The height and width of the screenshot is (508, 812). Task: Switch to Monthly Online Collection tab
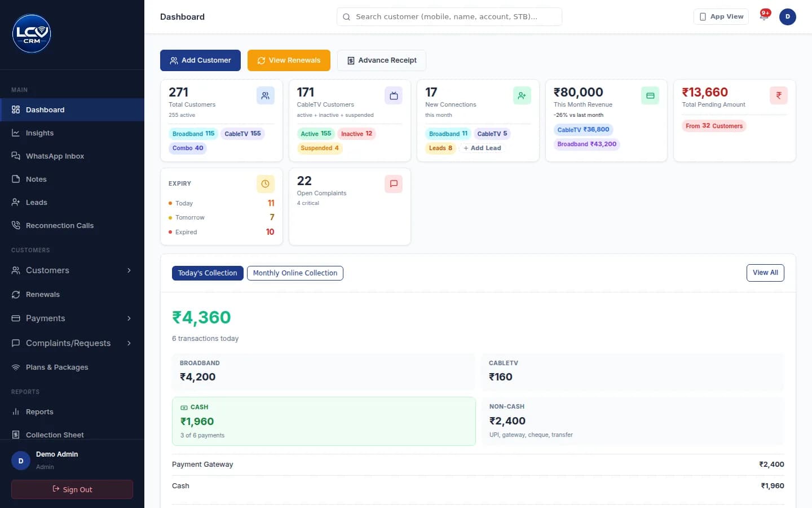(x=295, y=273)
